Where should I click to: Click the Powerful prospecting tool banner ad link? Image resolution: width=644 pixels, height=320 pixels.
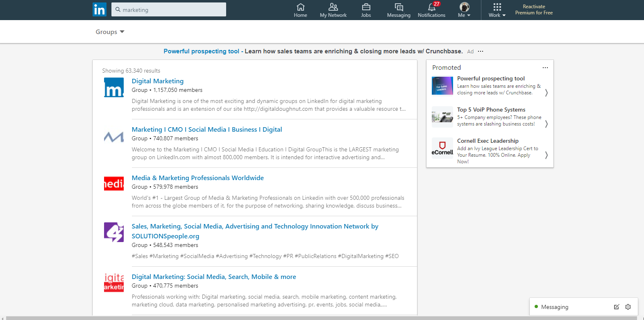point(201,51)
